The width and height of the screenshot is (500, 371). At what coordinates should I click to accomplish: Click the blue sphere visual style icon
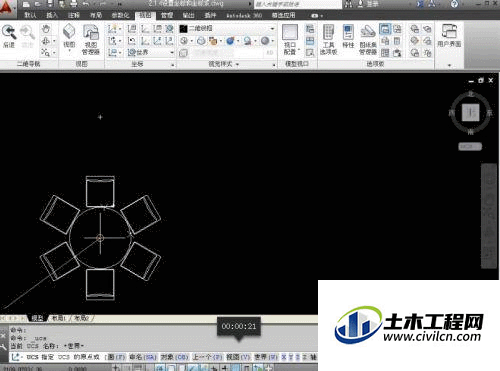(x=230, y=41)
